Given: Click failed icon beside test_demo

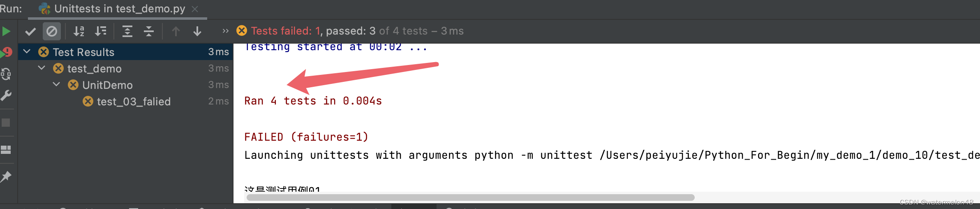Looking at the screenshot, I should [58, 68].
